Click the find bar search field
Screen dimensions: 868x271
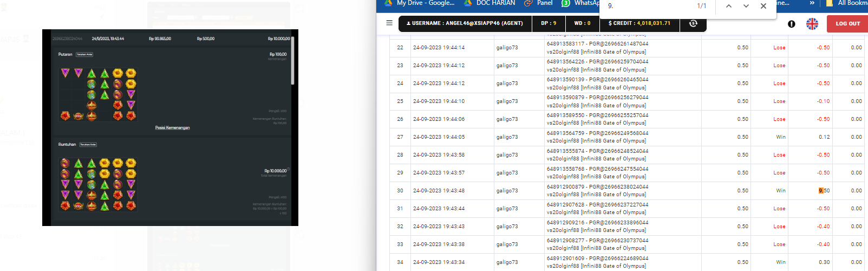pyautogui.click(x=647, y=6)
